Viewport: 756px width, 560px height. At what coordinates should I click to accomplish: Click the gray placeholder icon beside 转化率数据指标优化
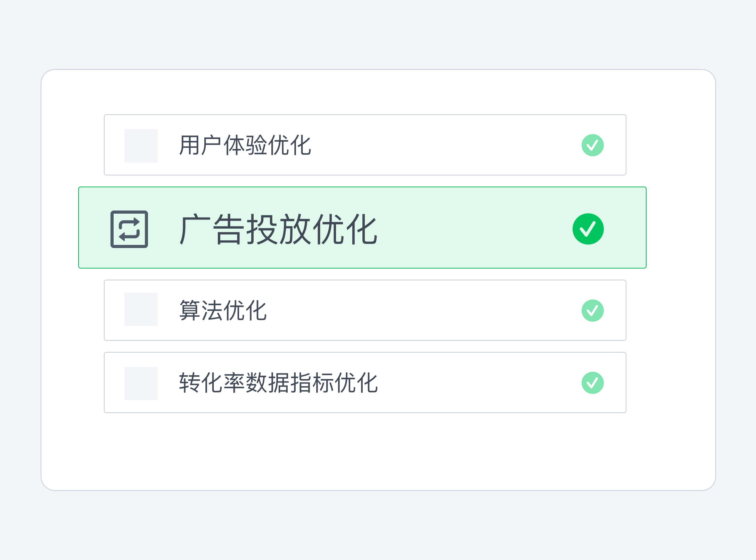click(x=141, y=384)
